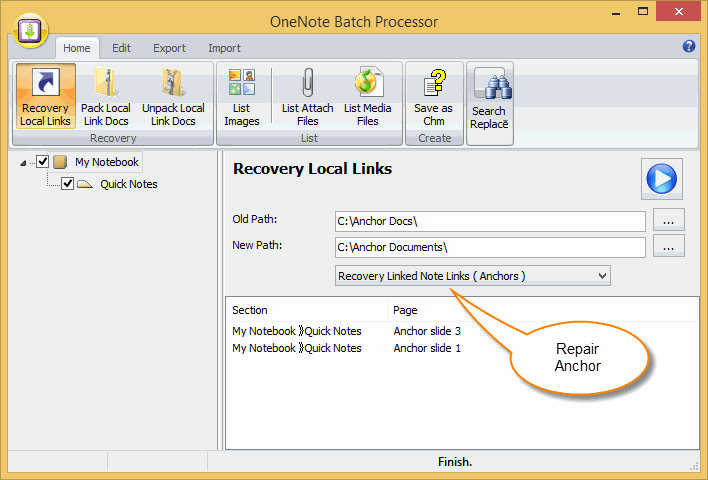The width and height of the screenshot is (708, 480).
Task: Click Pack Local Link Docs icon
Action: tap(106, 96)
